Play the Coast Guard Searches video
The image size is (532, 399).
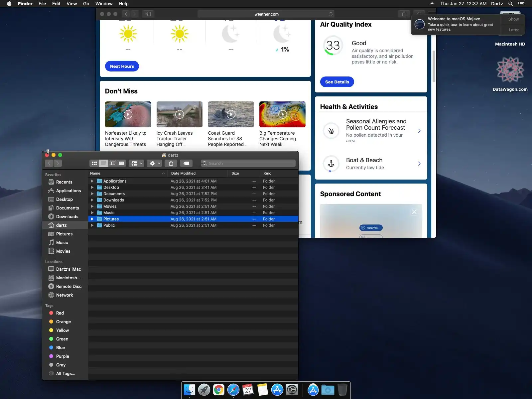click(x=231, y=114)
